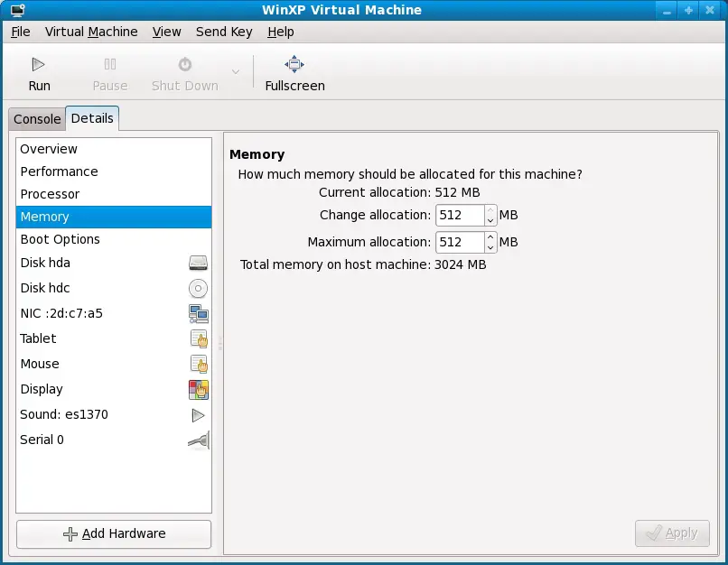Select the Sound es1370 icon
This screenshot has width=728, height=565.
[x=198, y=415]
